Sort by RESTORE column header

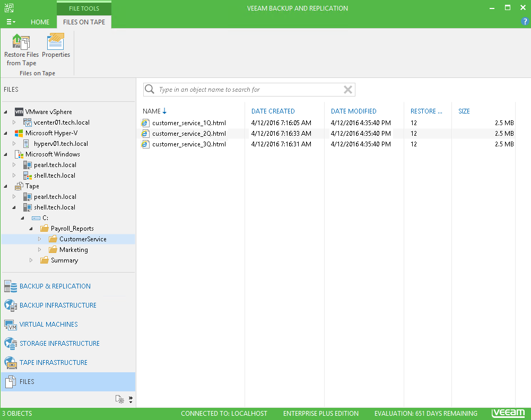pos(426,111)
